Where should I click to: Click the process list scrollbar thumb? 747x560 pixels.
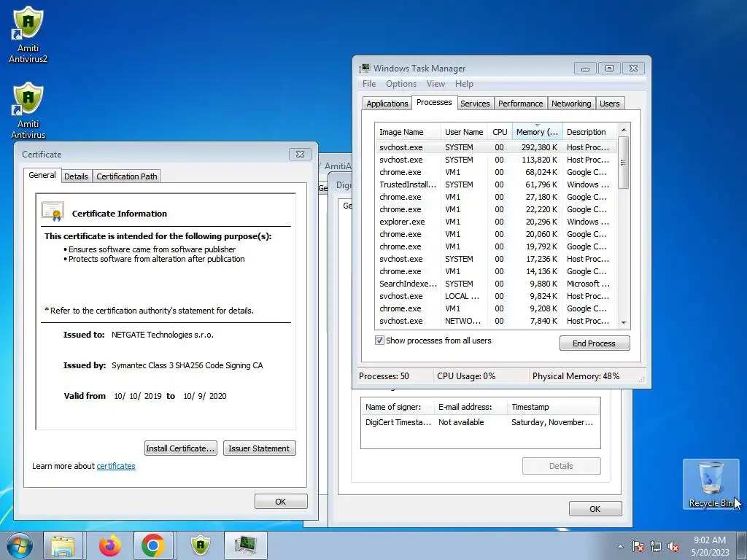[x=623, y=163]
